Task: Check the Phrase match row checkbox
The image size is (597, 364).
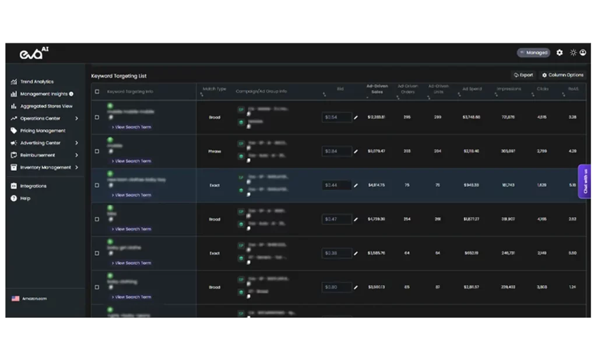Action: click(97, 151)
